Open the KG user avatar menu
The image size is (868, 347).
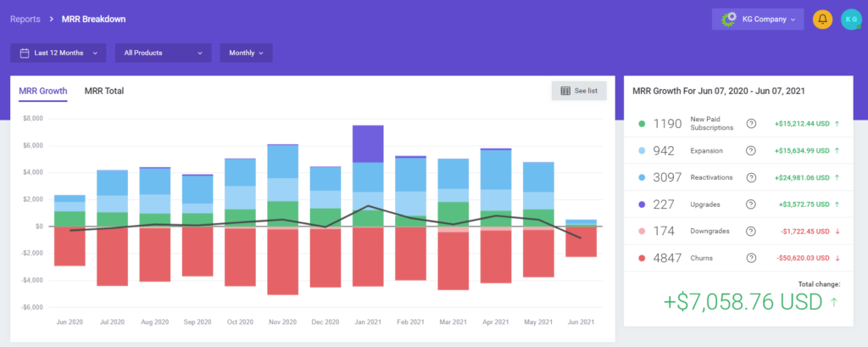coord(850,19)
